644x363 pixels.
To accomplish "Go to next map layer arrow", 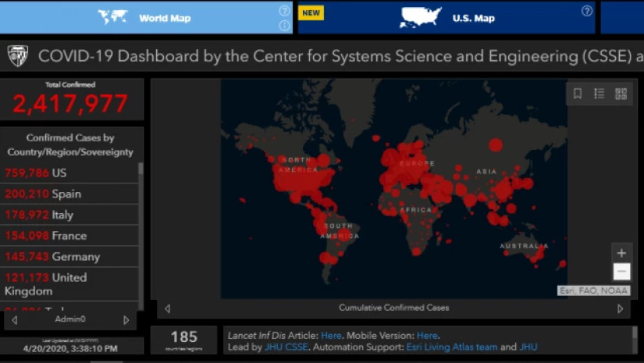I will point(620,308).
